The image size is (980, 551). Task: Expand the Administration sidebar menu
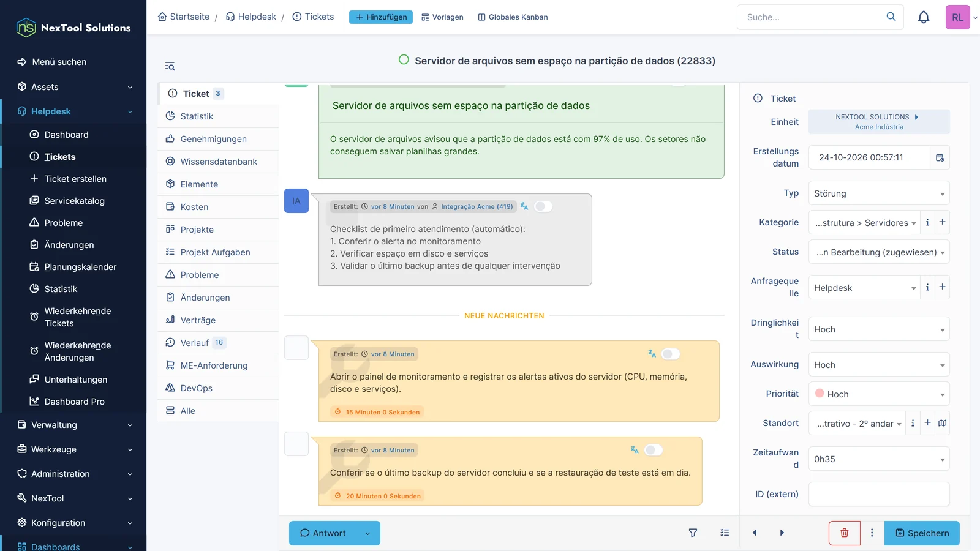click(x=73, y=474)
